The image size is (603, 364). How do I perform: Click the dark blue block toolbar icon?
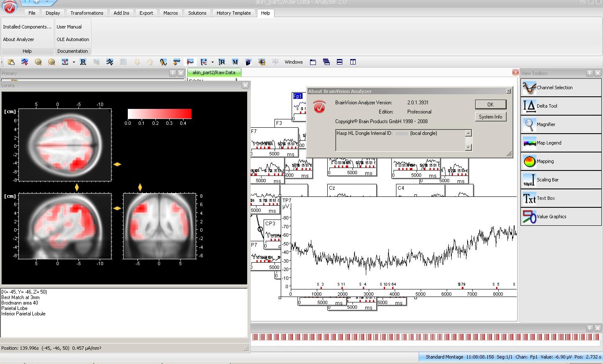pos(248,62)
